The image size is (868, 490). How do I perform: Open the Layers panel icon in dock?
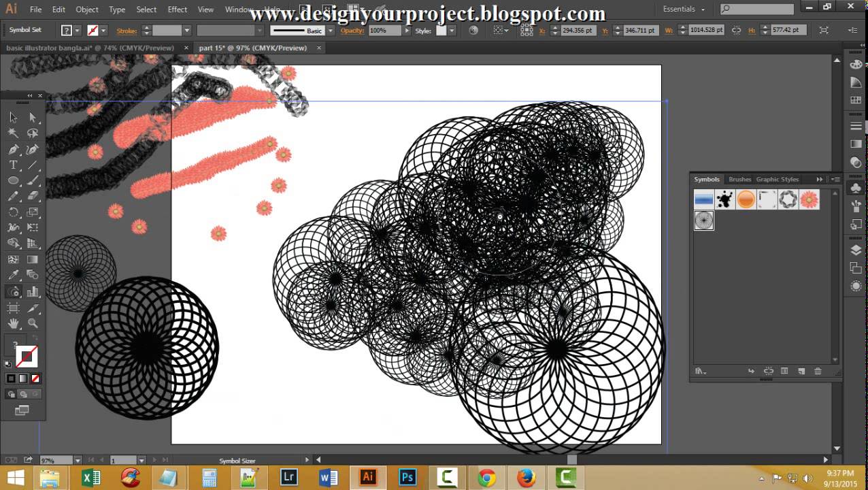point(856,250)
